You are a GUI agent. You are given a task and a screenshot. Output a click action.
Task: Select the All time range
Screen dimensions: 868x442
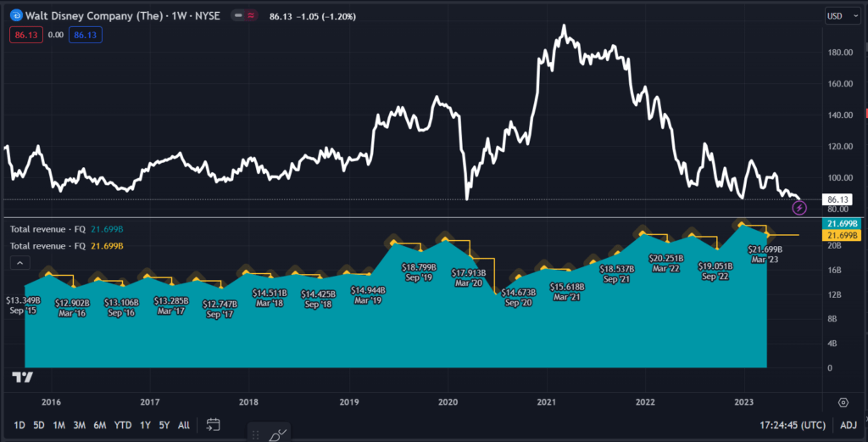[184, 425]
